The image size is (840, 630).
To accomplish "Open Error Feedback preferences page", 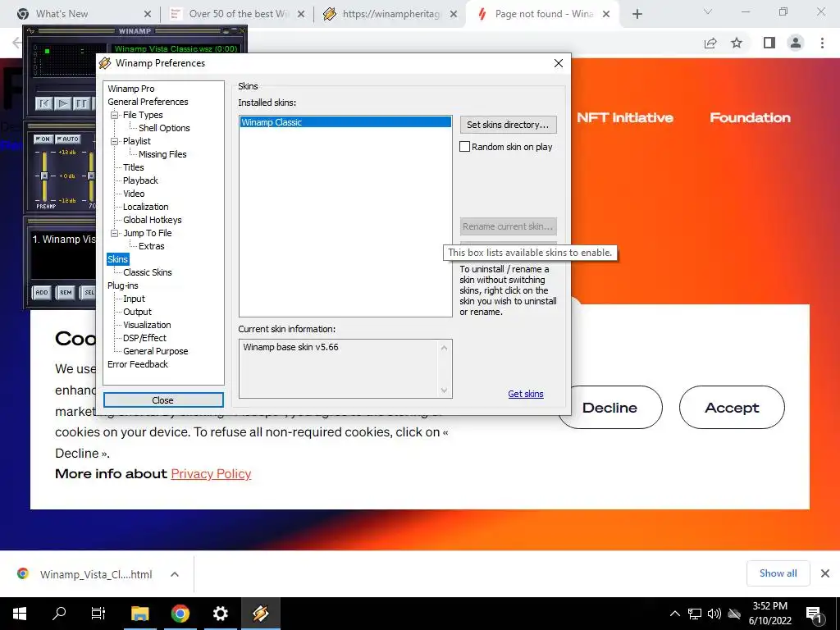I will 138,364.
